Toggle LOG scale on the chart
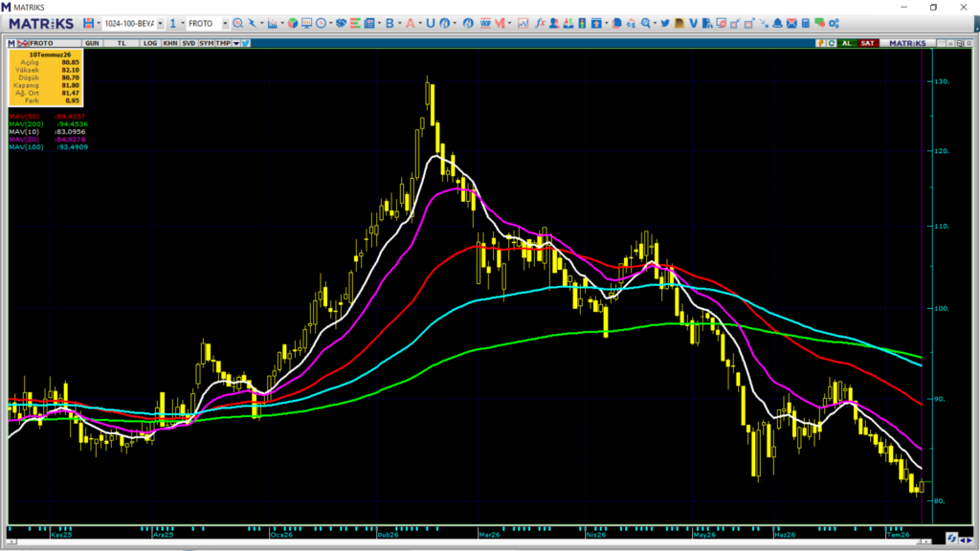Viewport: 980px width, 551px height. point(150,43)
